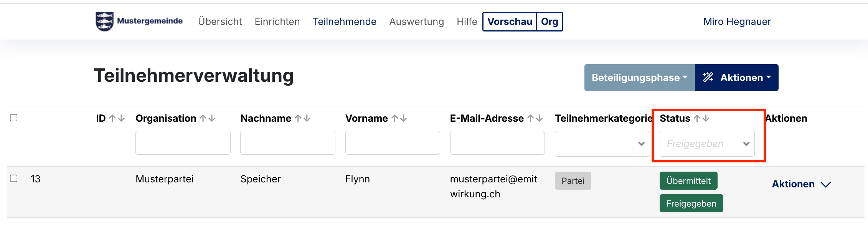
Task: Sort by Nachname column arrows
Action: (x=302, y=119)
